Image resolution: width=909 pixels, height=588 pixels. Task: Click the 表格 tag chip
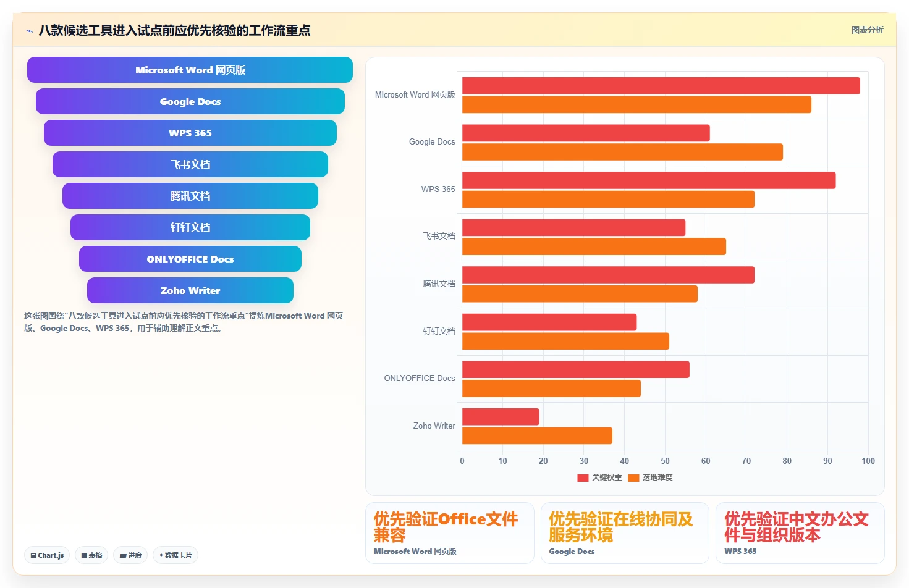[x=91, y=555]
